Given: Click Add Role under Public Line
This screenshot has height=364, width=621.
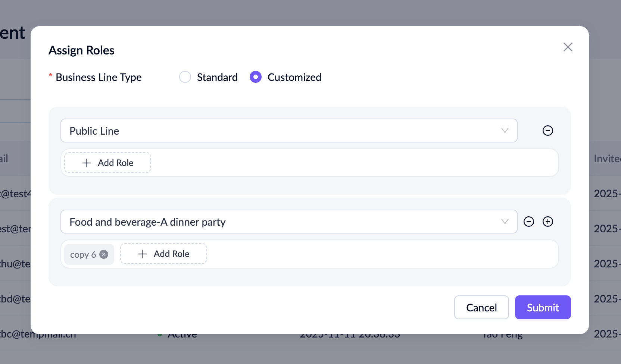Looking at the screenshot, I should [x=115, y=163].
